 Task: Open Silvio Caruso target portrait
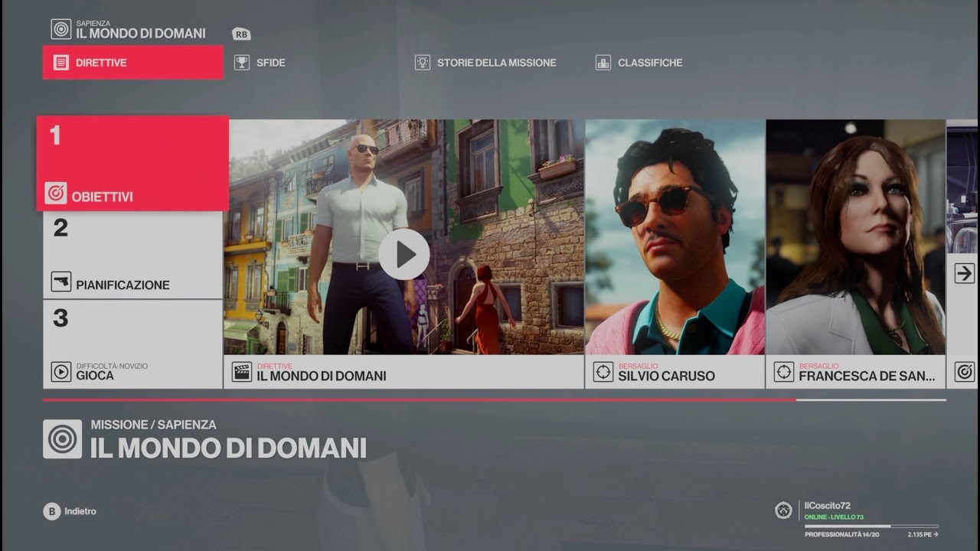(675, 236)
